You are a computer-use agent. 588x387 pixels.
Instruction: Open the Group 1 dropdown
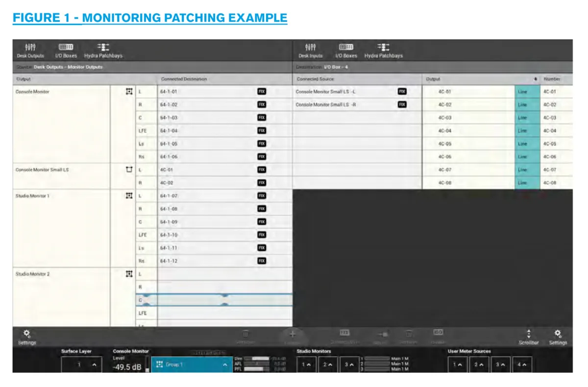tap(192, 364)
